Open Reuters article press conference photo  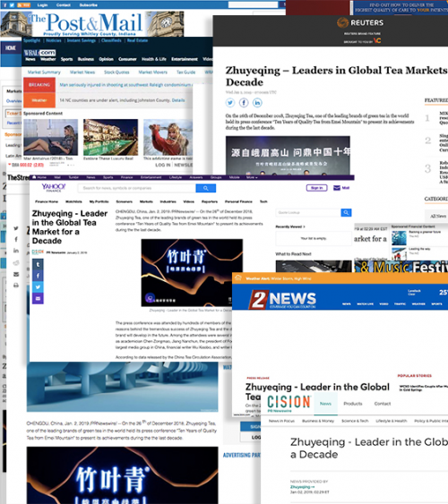point(288,155)
